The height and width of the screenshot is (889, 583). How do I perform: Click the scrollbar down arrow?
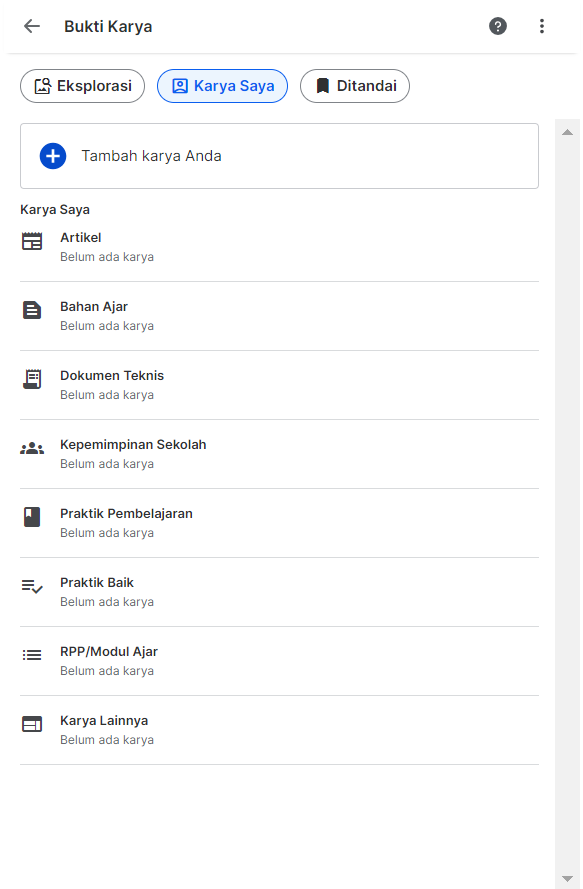pos(567,878)
